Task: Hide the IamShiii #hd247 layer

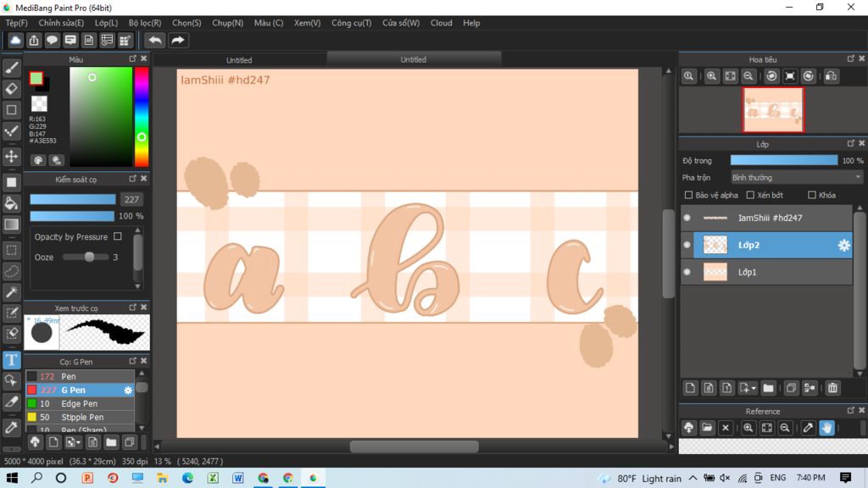Action: [687, 218]
